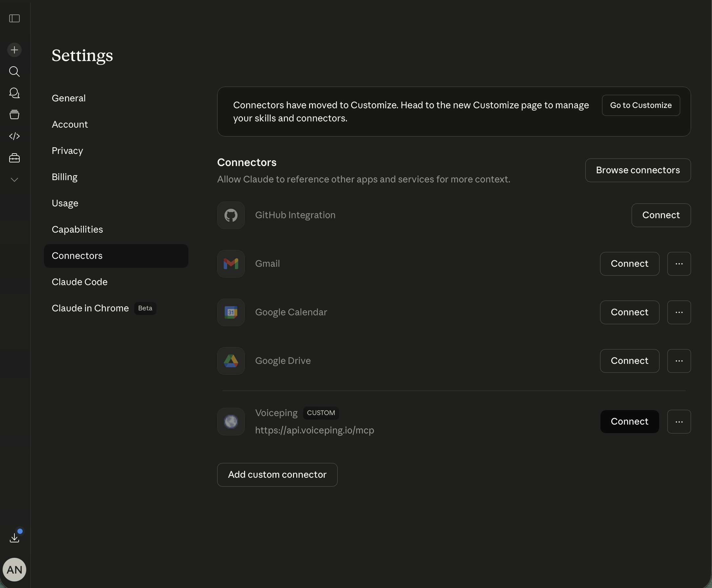The width and height of the screenshot is (712, 588).
Task: Open the code brackets icon
Action: point(14,136)
